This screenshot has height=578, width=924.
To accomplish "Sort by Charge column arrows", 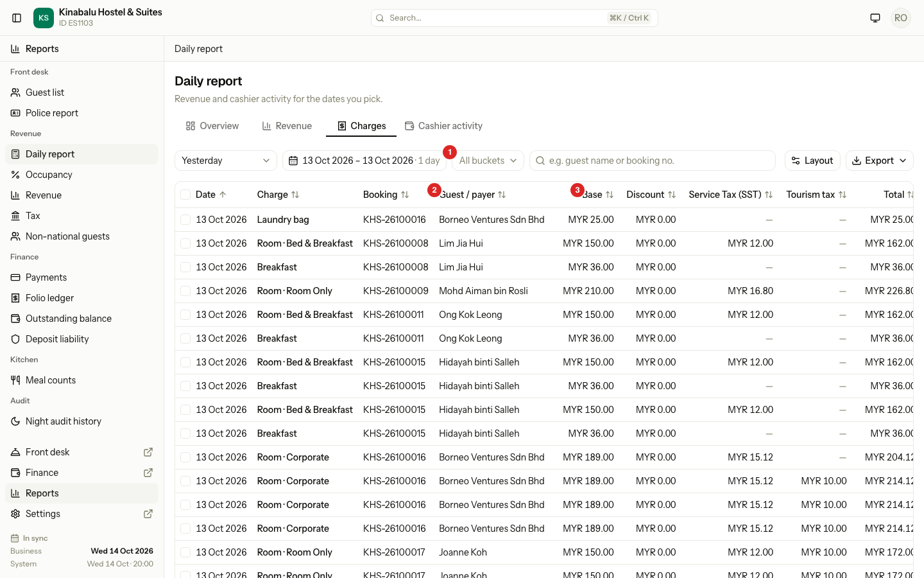I will pyautogui.click(x=295, y=195).
